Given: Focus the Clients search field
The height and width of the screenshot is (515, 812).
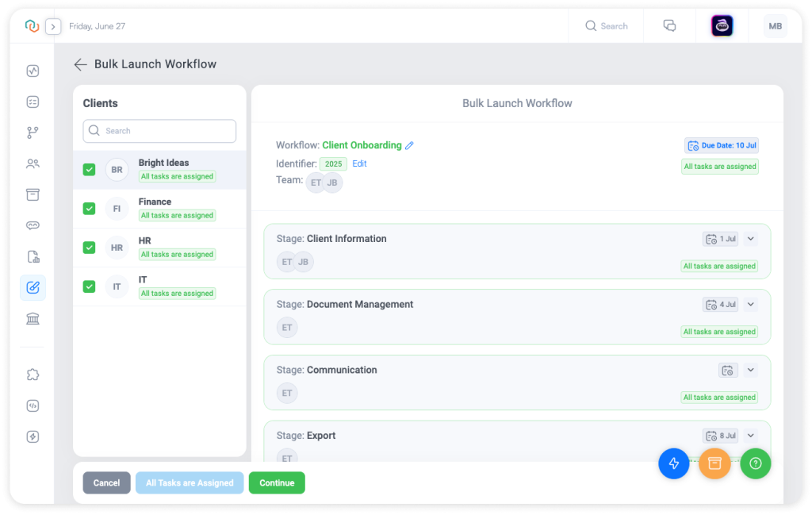Looking at the screenshot, I should (x=159, y=131).
